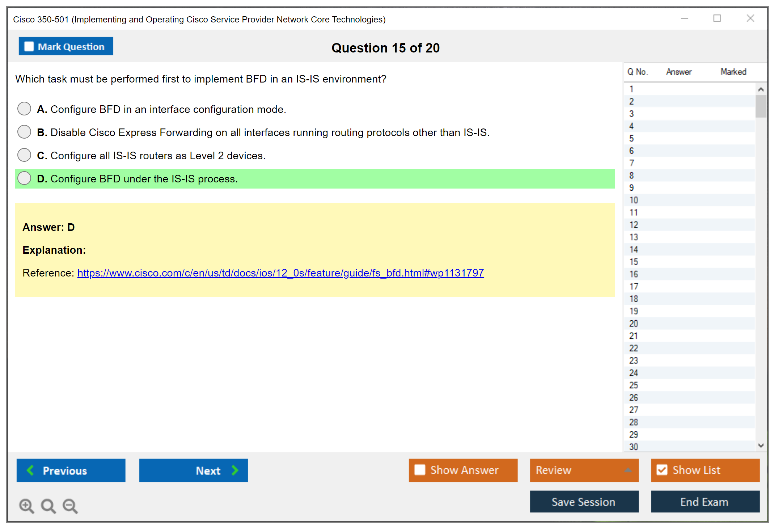Click the right chevron on Next button
Viewport: 778px width, 532px height.
pyautogui.click(x=235, y=470)
